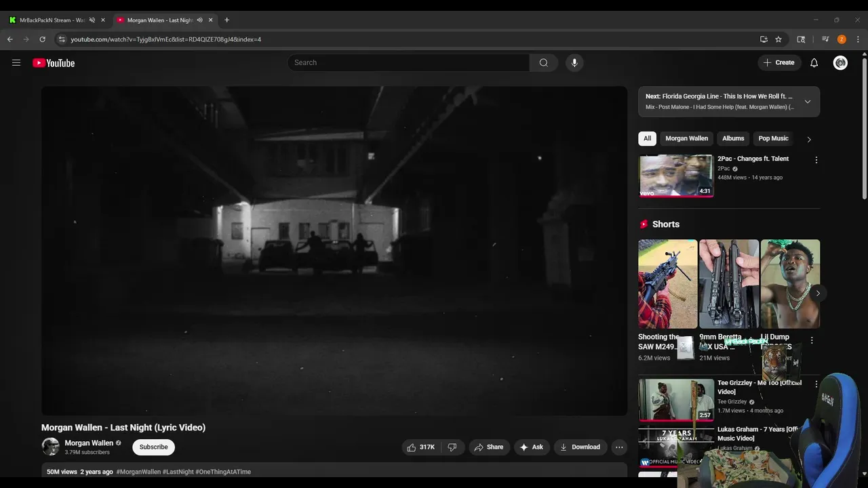Start voice search with microphone icon
The height and width of the screenshot is (488, 868).
pyautogui.click(x=574, y=62)
